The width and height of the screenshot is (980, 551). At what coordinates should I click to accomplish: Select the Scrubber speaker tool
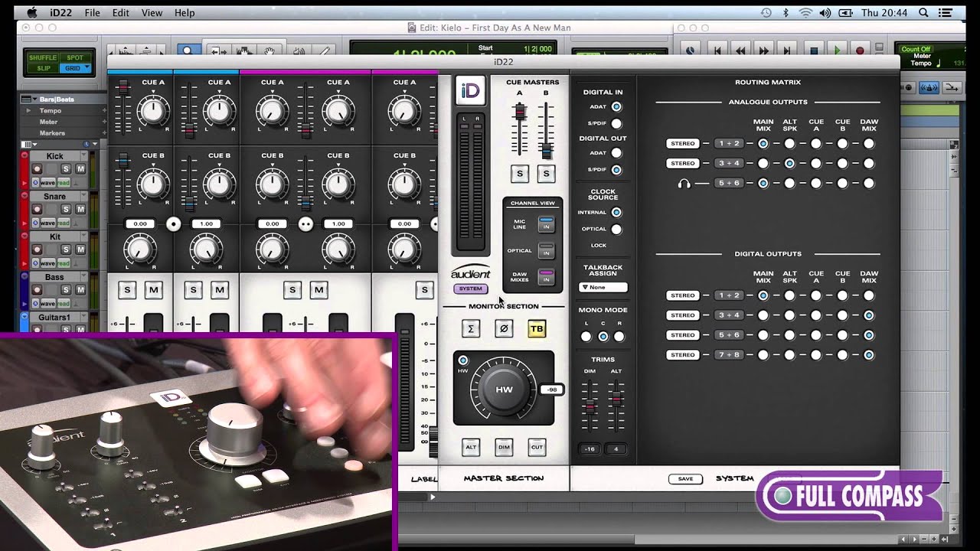(299, 51)
